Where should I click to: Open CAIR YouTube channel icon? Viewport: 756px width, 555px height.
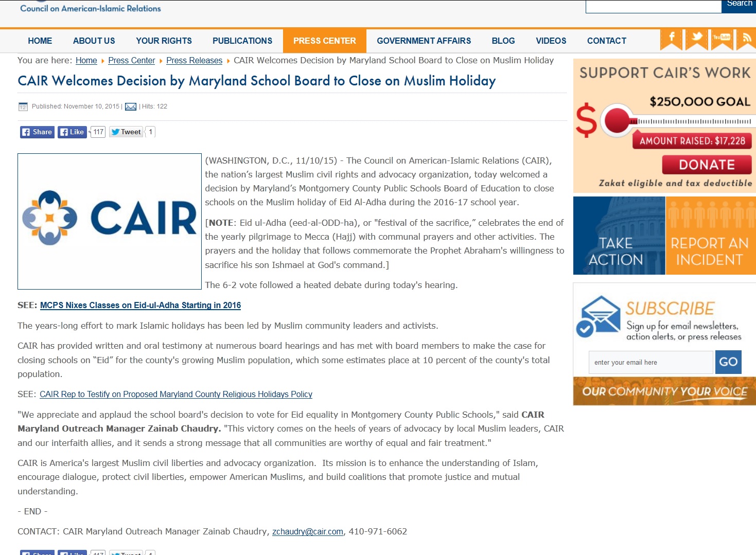pyautogui.click(x=722, y=39)
